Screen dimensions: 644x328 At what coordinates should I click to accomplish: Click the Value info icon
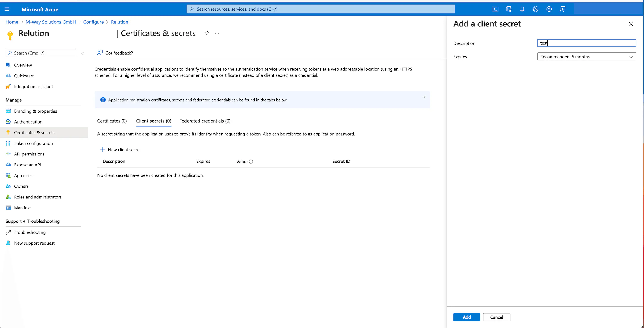251,162
